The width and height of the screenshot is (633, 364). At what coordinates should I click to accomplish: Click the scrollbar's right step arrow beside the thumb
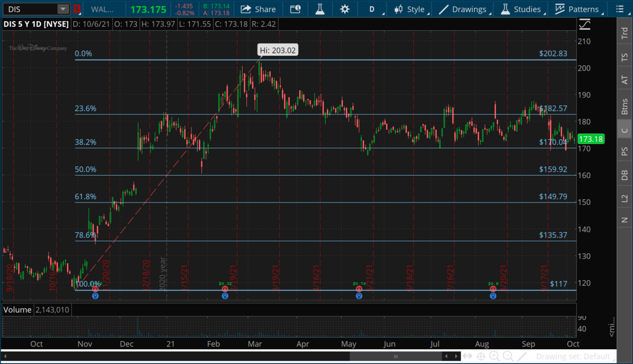tap(456, 356)
